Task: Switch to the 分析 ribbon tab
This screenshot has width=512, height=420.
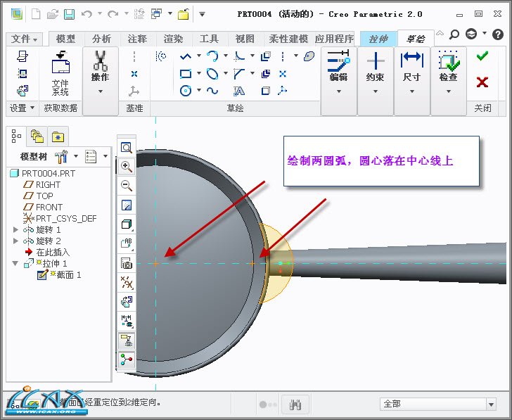Action: [x=101, y=39]
